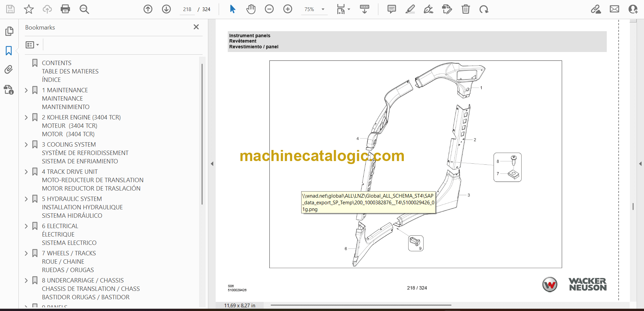The image size is (644, 311).
Task: Go to previous page arrow
Action: coord(148,9)
